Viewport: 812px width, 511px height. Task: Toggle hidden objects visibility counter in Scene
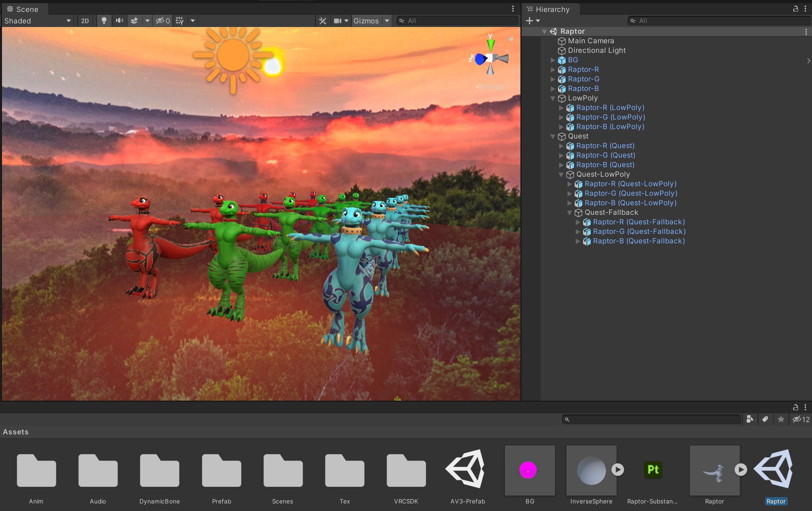pos(163,21)
